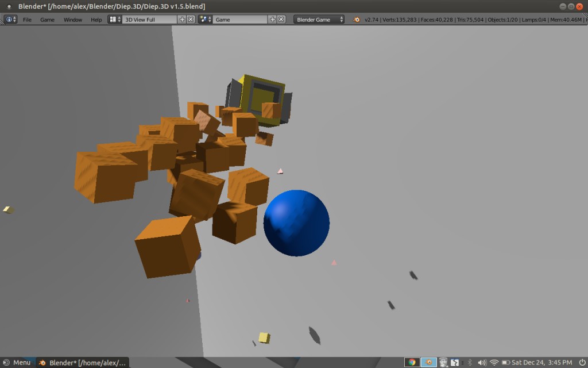Click the screen layout browse icon
588x368 pixels.
(x=112, y=19)
